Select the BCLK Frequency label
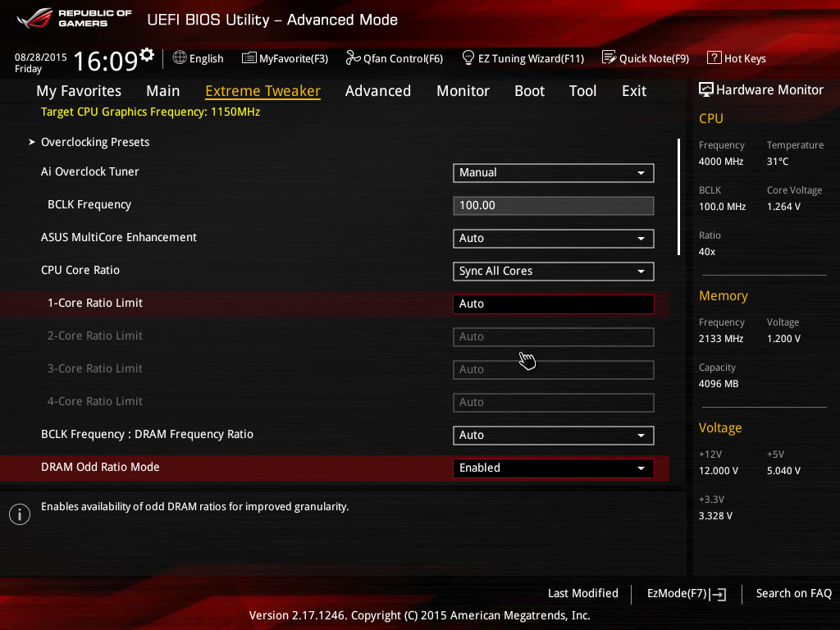840x630 pixels. (x=89, y=204)
